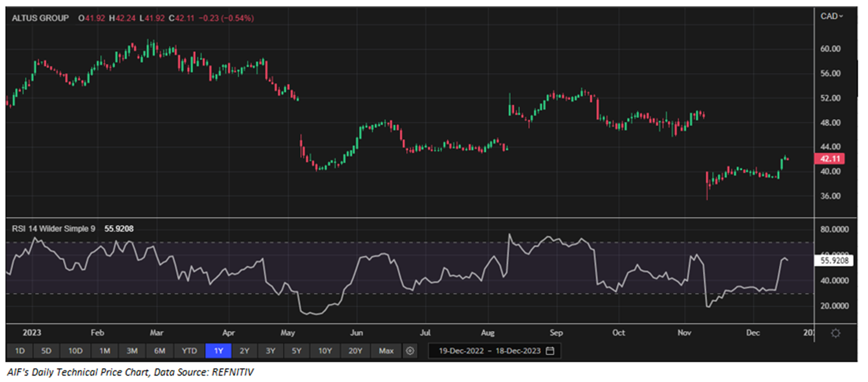The width and height of the screenshot is (868, 382).
Task: Open the CAD currency dropdown
Action: click(x=832, y=17)
